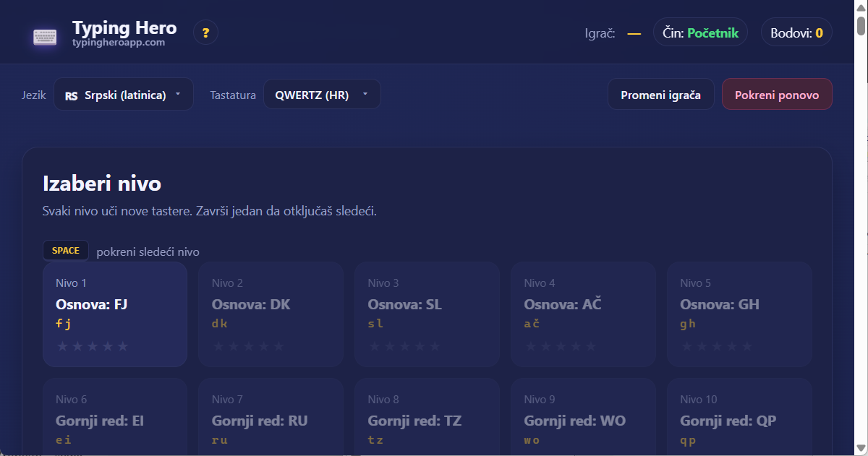Click the Izaberi nivo heading

[x=102, y=183]
